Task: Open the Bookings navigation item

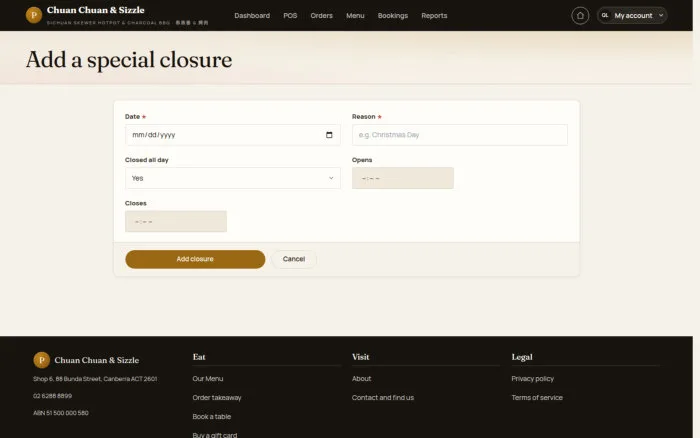Action: (x=393, y=16)
